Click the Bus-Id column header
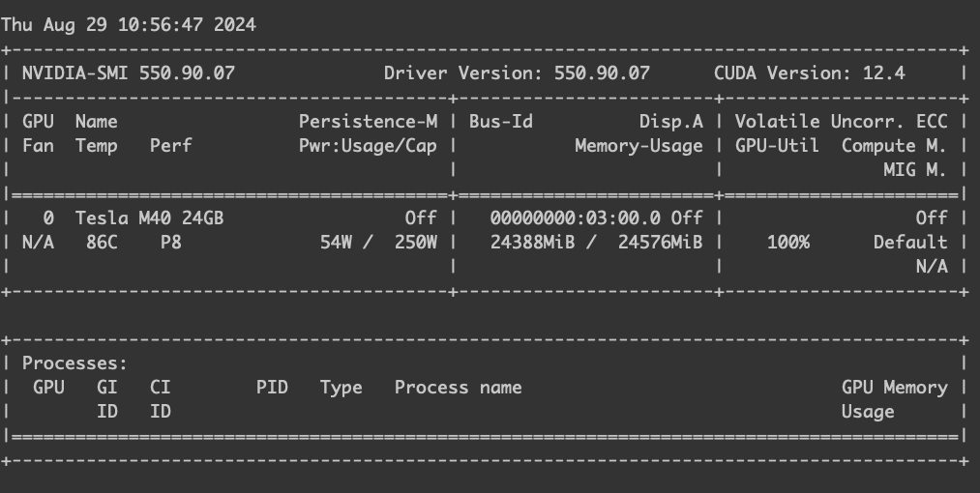 point(501,121)
